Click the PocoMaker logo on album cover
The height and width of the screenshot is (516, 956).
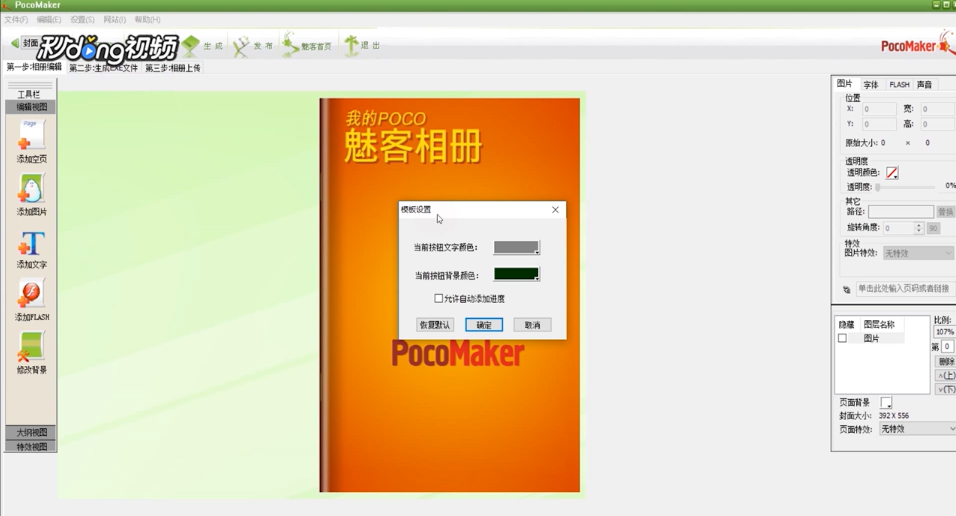(457, 354)
